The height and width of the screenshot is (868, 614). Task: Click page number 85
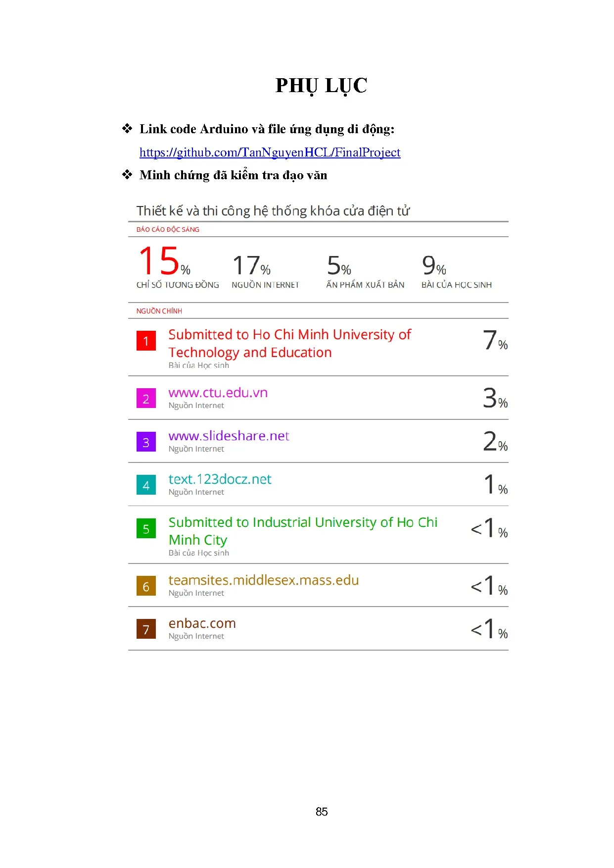(x=322, y=812)
